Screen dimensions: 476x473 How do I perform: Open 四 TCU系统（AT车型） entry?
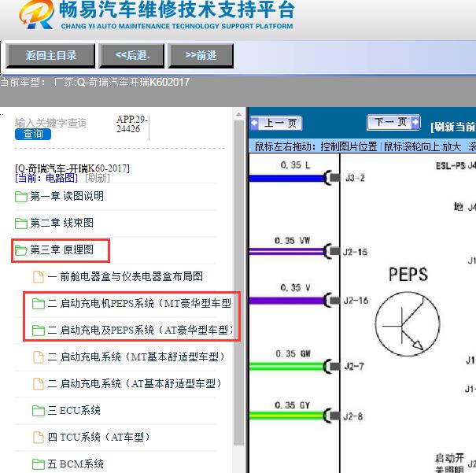click(x=99, y=437)
